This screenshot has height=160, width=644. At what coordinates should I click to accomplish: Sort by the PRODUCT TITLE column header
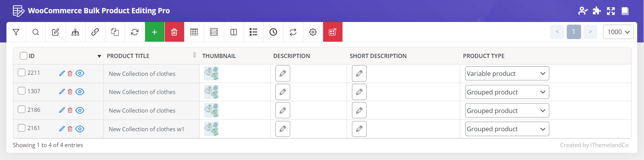(128, 56)
